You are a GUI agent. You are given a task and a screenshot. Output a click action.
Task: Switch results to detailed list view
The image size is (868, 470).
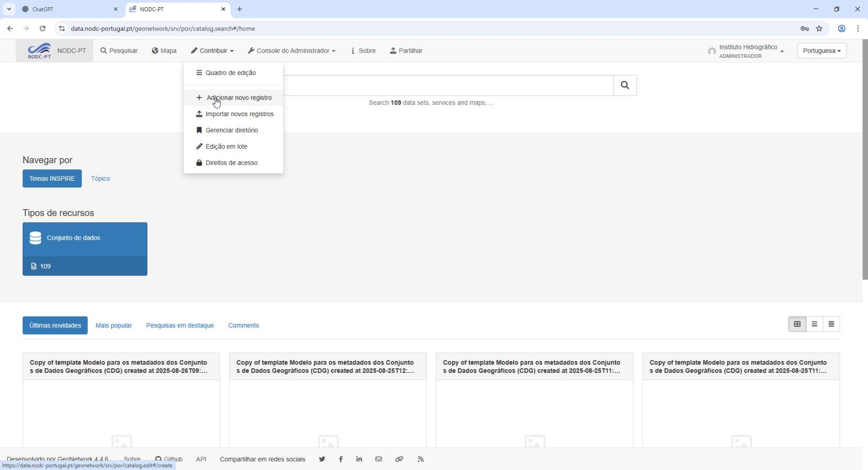coord(831,324)
